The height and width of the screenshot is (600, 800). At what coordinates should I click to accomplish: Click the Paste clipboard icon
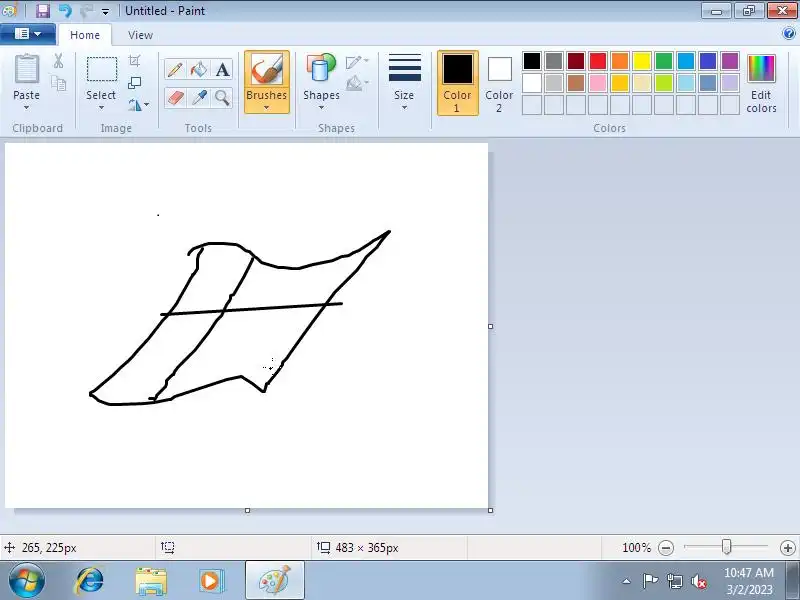27,69
